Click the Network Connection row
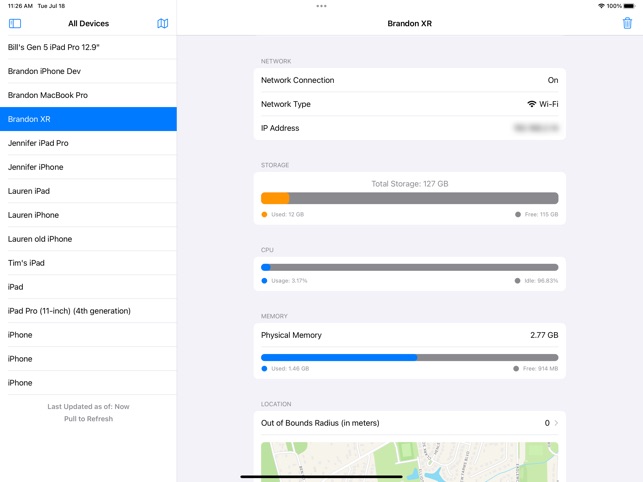Image resolution: width=643 pixels, height=482 pixels. pyautogui.click(x=409, y=80)
